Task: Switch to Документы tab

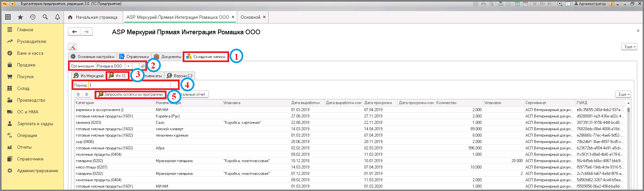Action: [x=168, y=57]
